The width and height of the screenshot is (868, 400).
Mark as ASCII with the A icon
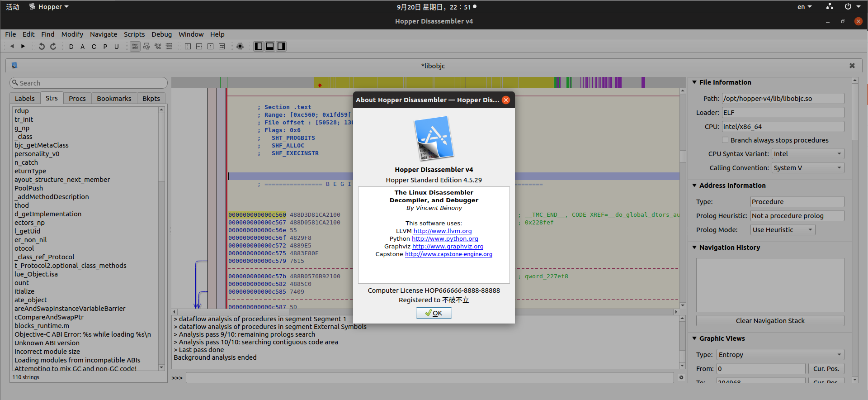83,47
